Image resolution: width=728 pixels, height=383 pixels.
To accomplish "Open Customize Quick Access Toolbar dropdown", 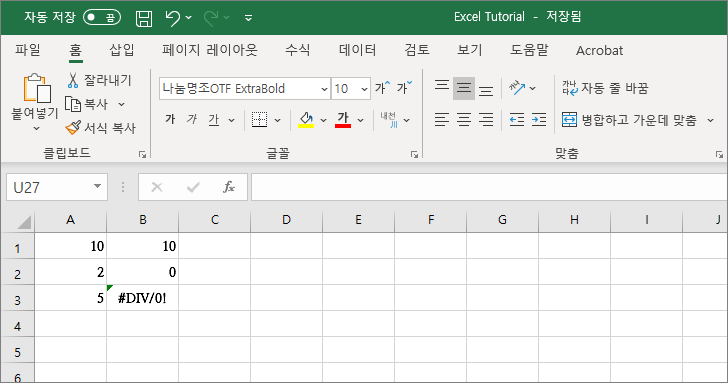I will [248, 18].
